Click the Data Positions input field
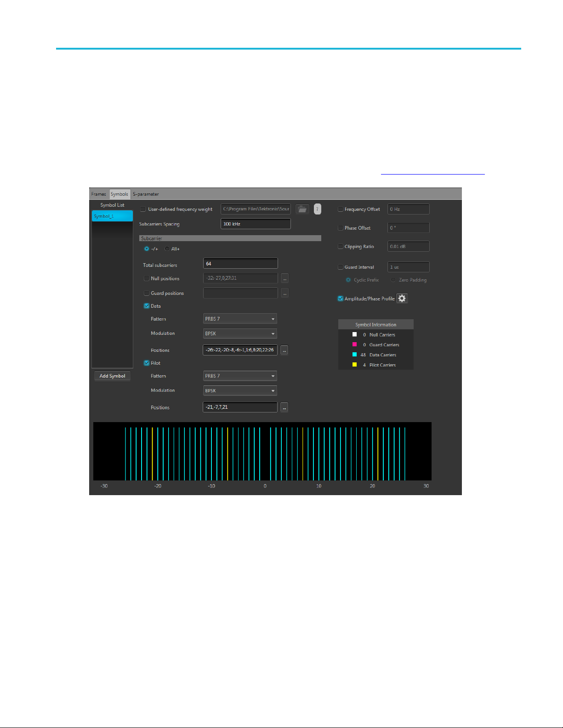 240,350
